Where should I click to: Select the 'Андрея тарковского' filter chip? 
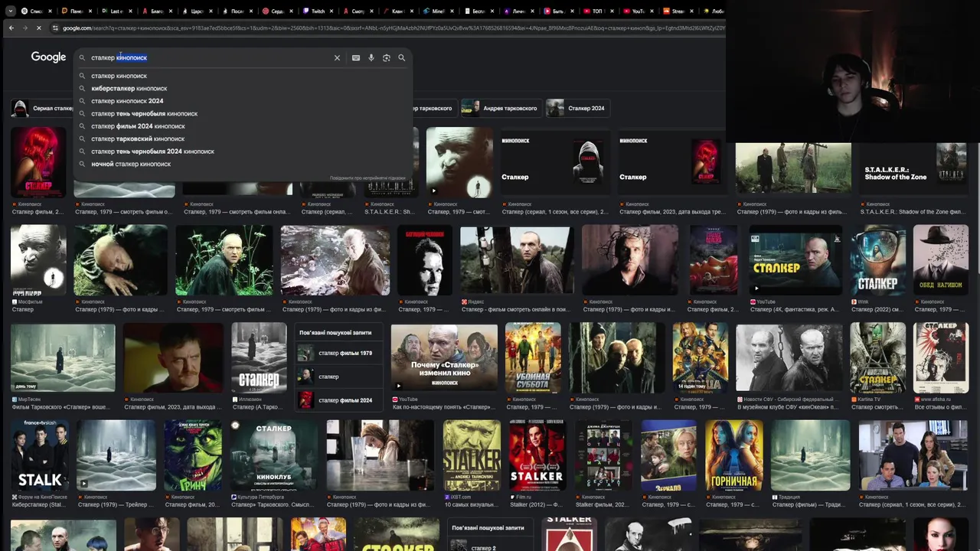(x=500, y=108)
